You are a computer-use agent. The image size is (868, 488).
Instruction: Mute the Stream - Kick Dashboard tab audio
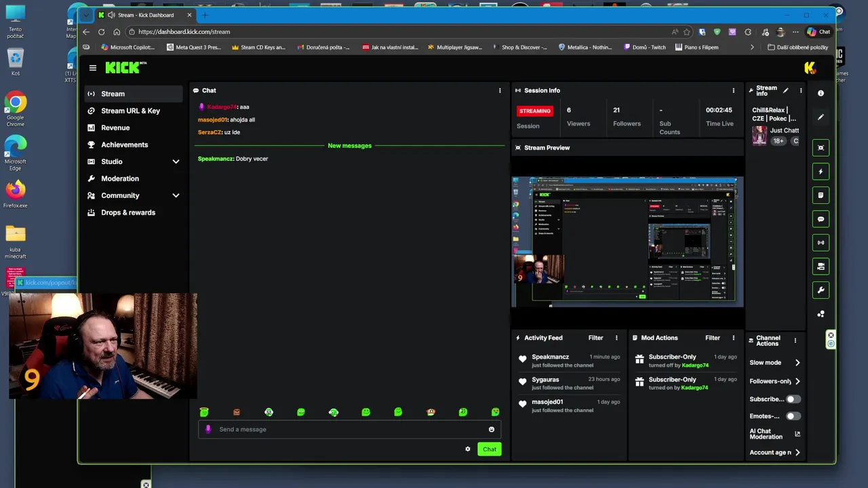point(111,15)
